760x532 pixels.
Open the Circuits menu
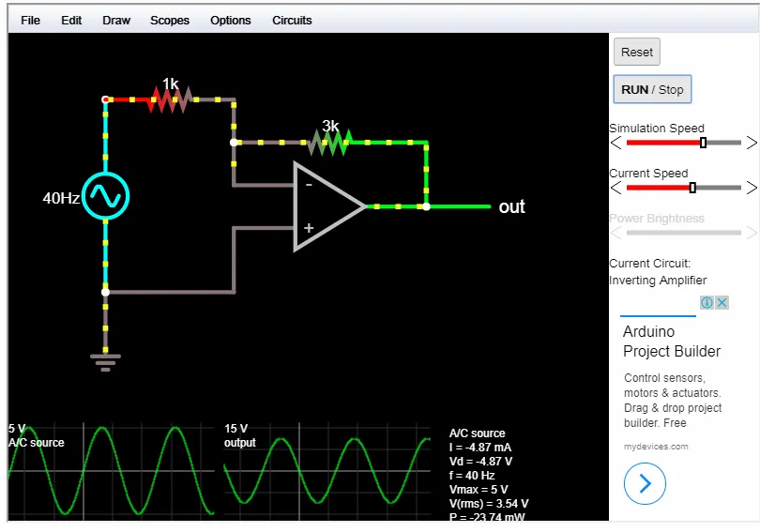292,21
